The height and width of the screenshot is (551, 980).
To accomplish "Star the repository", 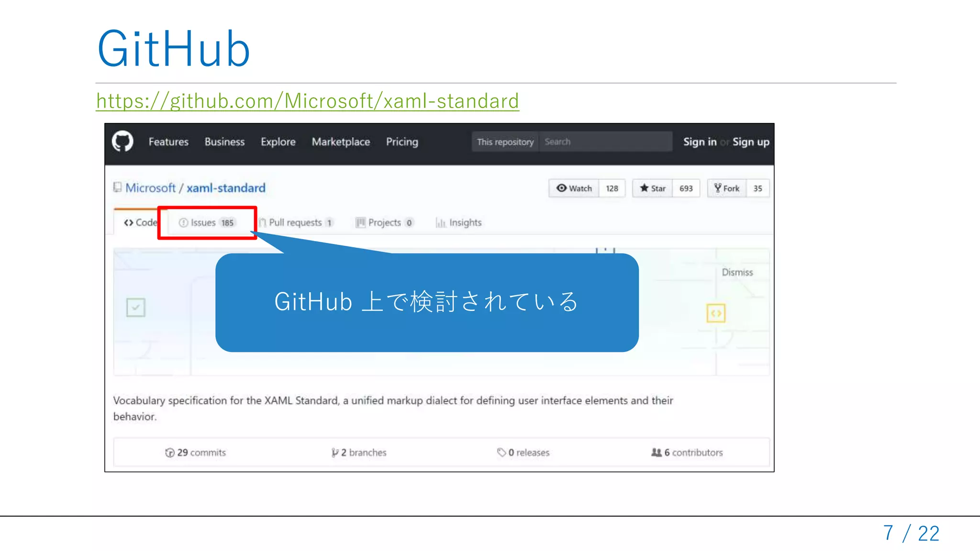I will tap(653, 188).
